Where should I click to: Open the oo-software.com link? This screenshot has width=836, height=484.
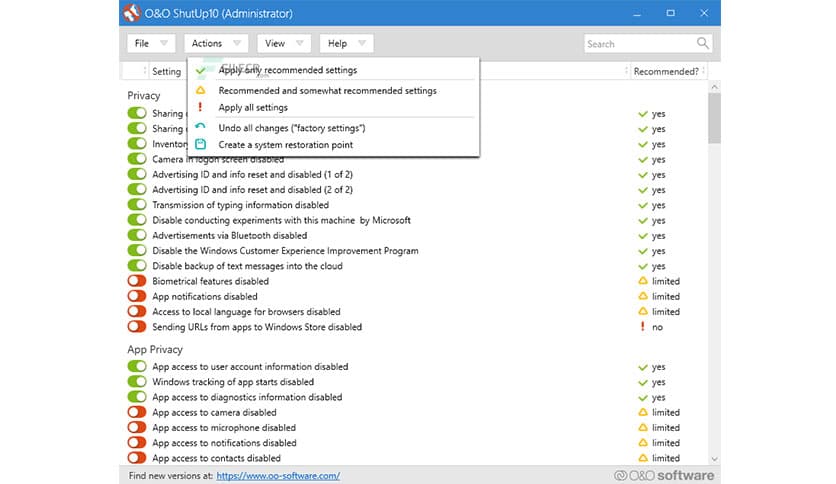(x=278, y=476)
